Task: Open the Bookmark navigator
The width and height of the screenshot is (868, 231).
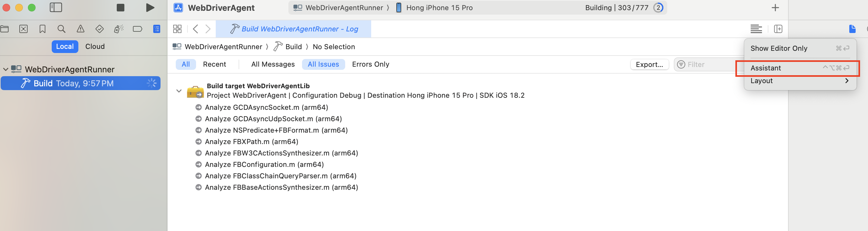Action: (43, 29)
